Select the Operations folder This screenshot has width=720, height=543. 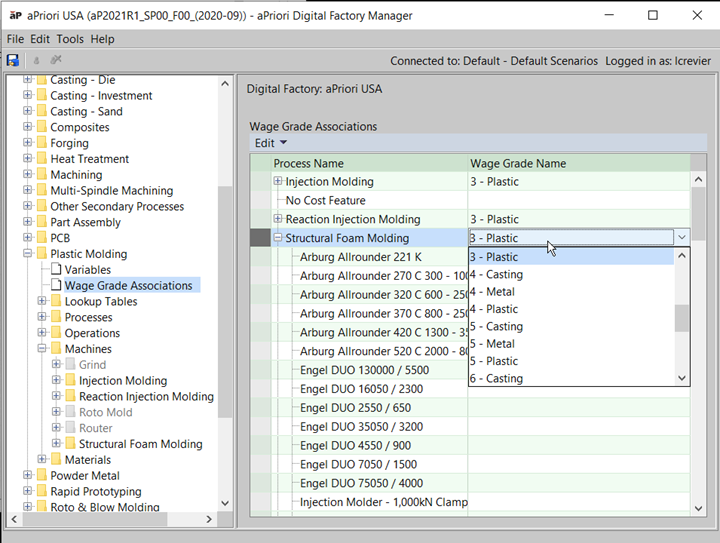pyautogui.click(x=92, y=333)
